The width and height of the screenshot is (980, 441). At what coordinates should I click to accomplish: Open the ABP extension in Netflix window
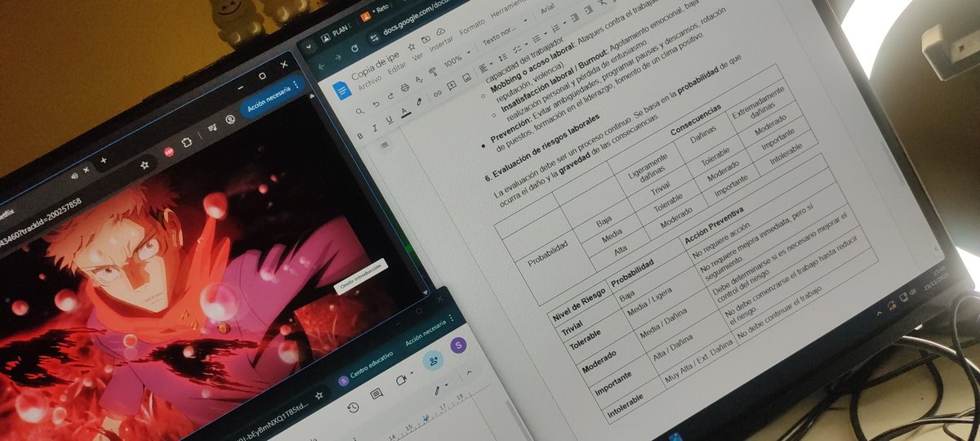(169, 152)
